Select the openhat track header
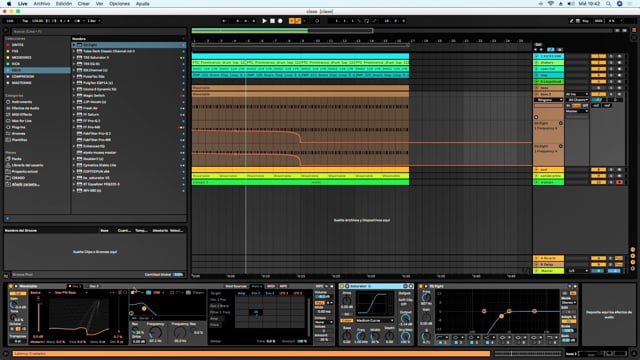The width and height of the screenshot is (640, 360). pos(549,69)
